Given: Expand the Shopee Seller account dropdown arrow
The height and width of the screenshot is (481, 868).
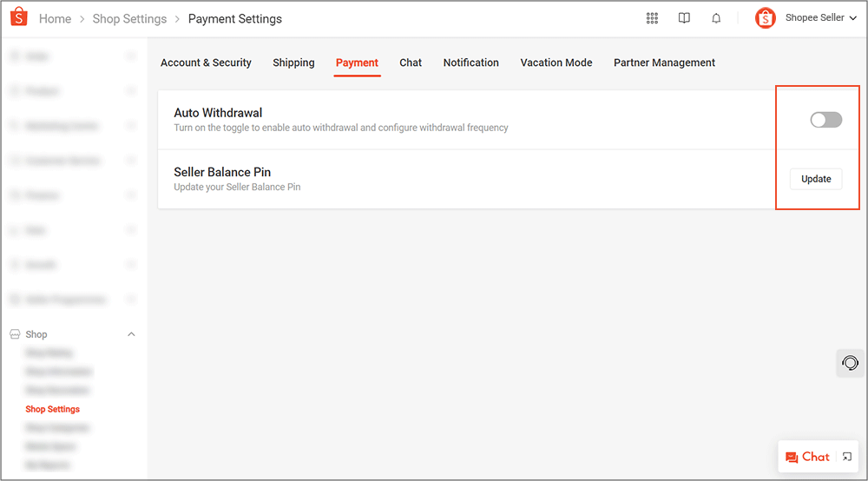Looking at the screenshot, I should click(852, 18).
